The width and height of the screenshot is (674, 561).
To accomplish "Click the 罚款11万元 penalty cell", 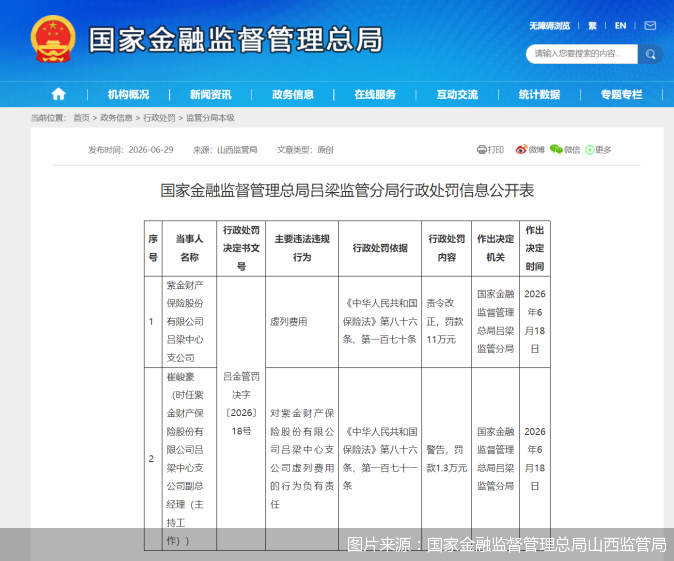I will coord(447,322).
